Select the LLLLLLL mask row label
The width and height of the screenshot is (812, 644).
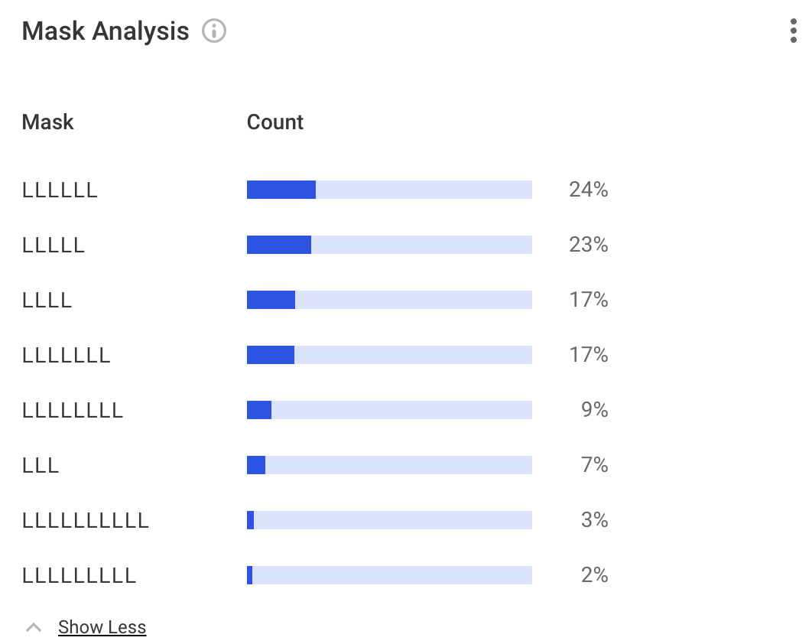[x=67, y=355]
